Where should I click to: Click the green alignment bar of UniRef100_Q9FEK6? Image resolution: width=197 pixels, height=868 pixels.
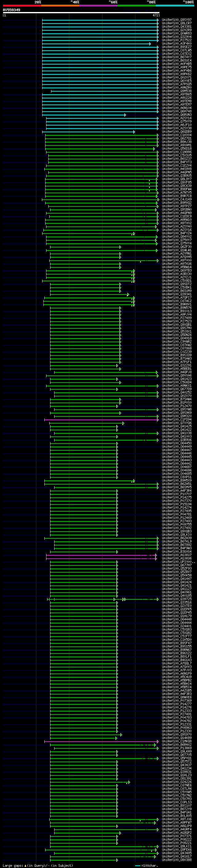pos(101,850)
